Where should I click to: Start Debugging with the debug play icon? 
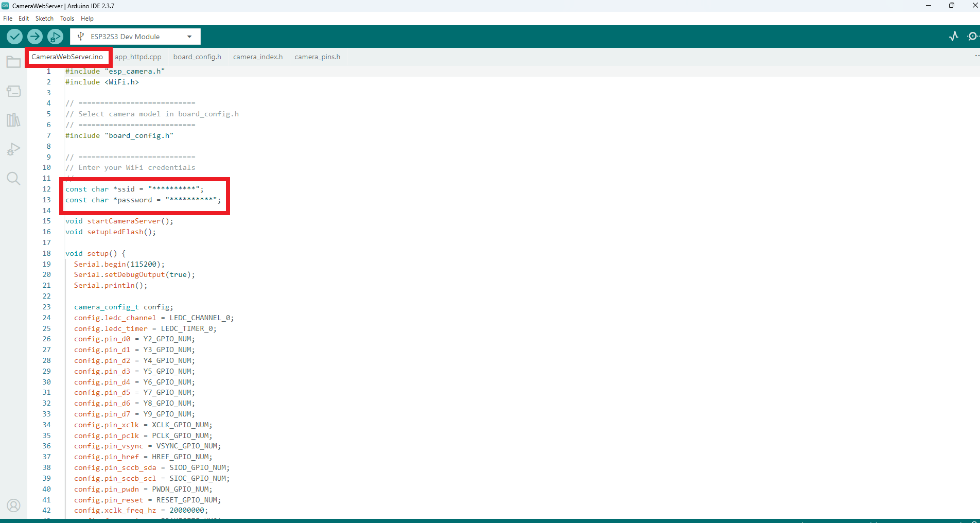(x=55, y=37)
